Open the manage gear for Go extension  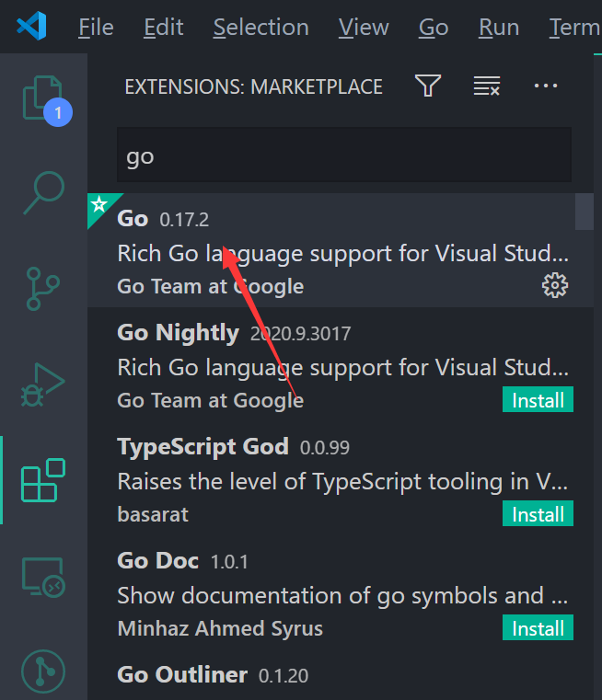point(554,286)
